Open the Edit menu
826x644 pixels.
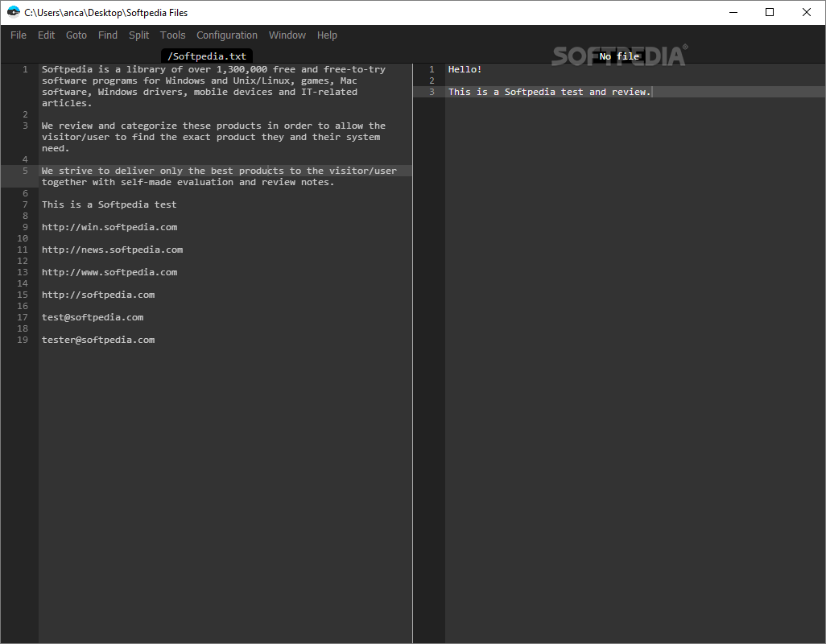pos(47,35)
